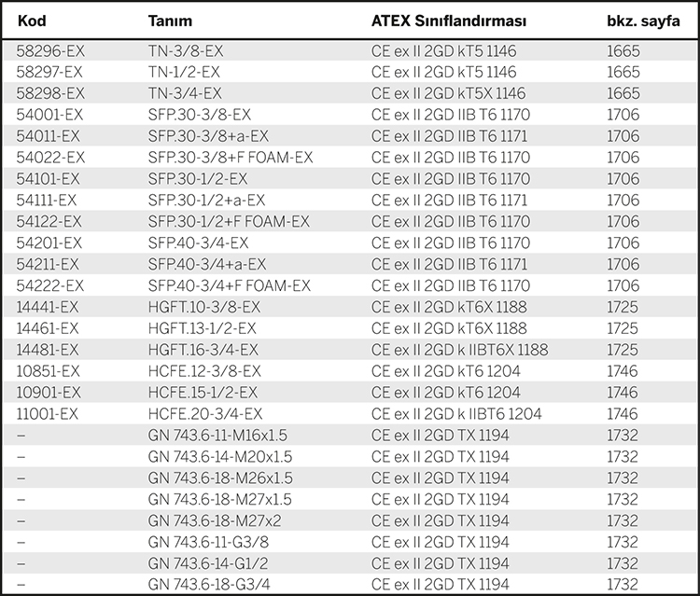
Task: Select code 54111-EX
Action: pos(47,200)
